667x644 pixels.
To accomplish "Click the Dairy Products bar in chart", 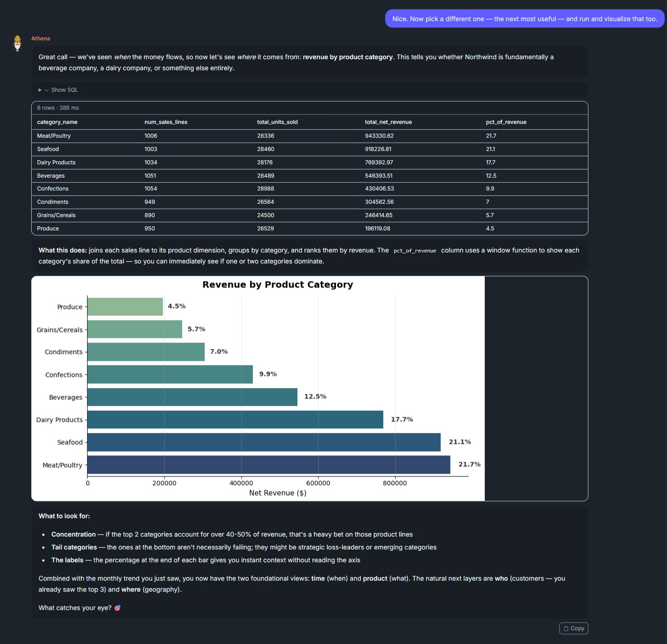I will click(x=235, y=420).
